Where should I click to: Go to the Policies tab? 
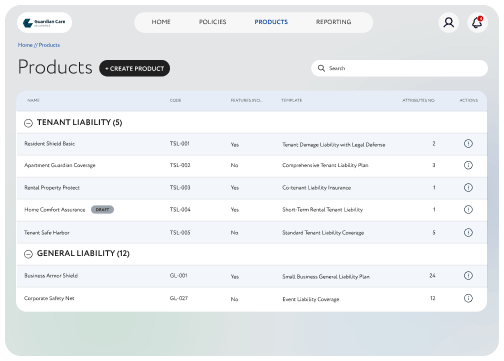coord(212,22)
